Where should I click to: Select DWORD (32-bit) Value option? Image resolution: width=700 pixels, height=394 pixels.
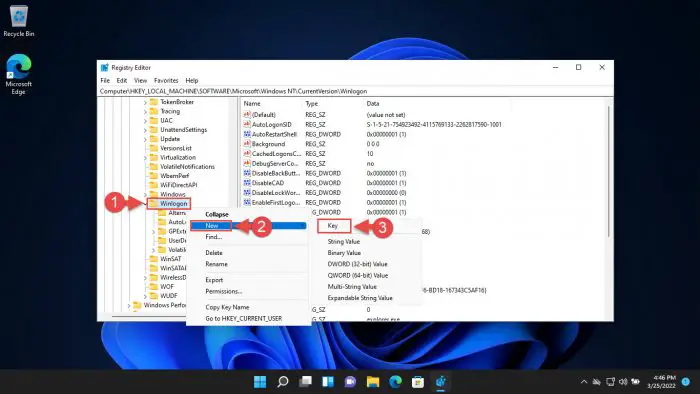pyautogui.click(x=358, y=264)
